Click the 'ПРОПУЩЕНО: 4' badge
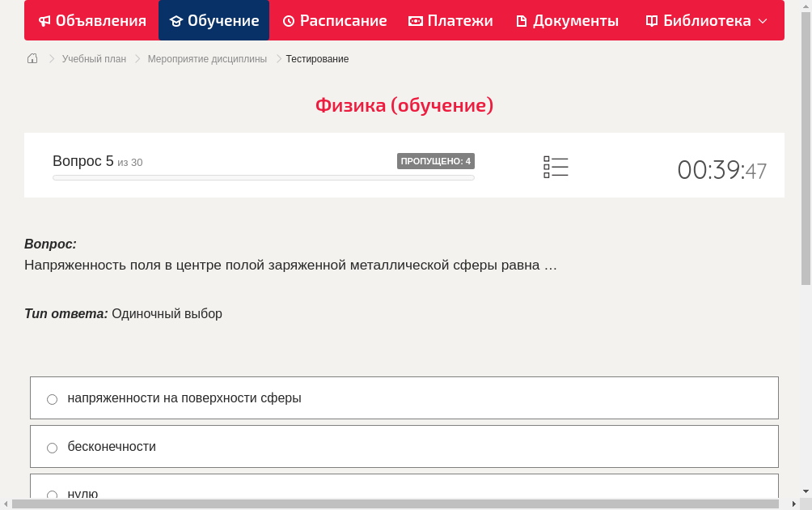Screen dimensions: 812x510 click(x=436, y=161)
